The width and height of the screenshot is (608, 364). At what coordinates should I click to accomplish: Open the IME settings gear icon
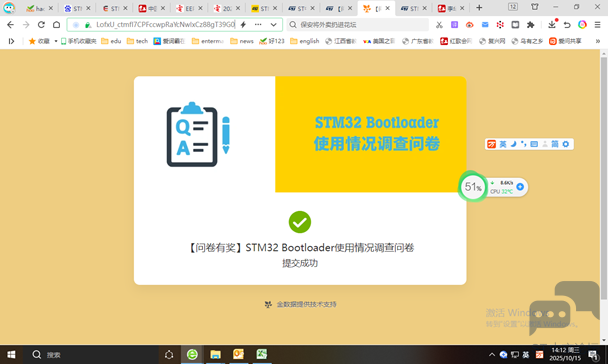[566, 144]
